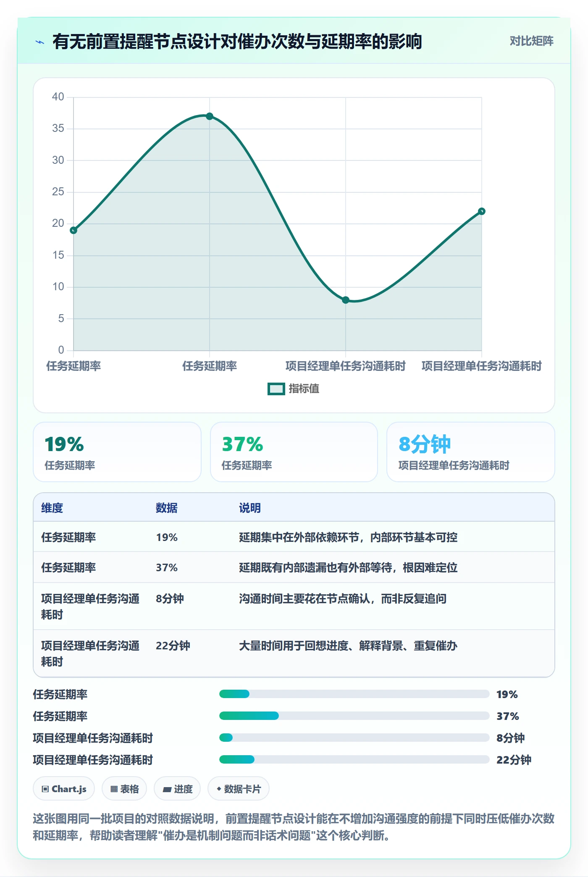Select the text 大量时间用于回想进度、解释背景、重复催办
Image resolution: width=588 pixels, height=877 pixels.
[348, 646]
